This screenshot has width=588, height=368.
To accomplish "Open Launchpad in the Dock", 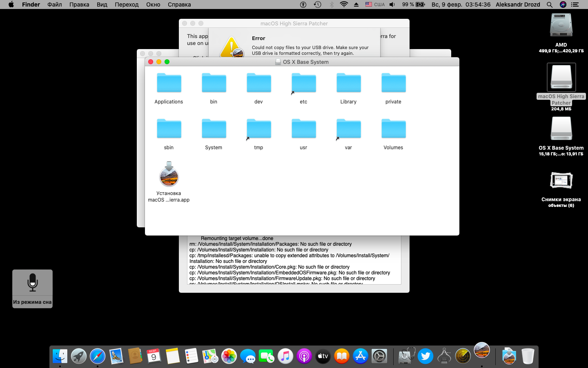I will click(x=79, y=356).
